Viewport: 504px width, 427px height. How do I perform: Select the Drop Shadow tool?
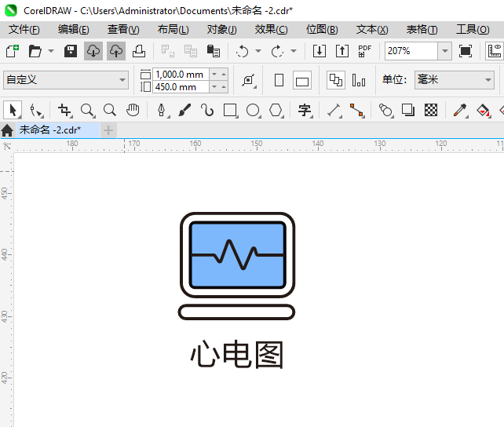click(x=408, y=110)
